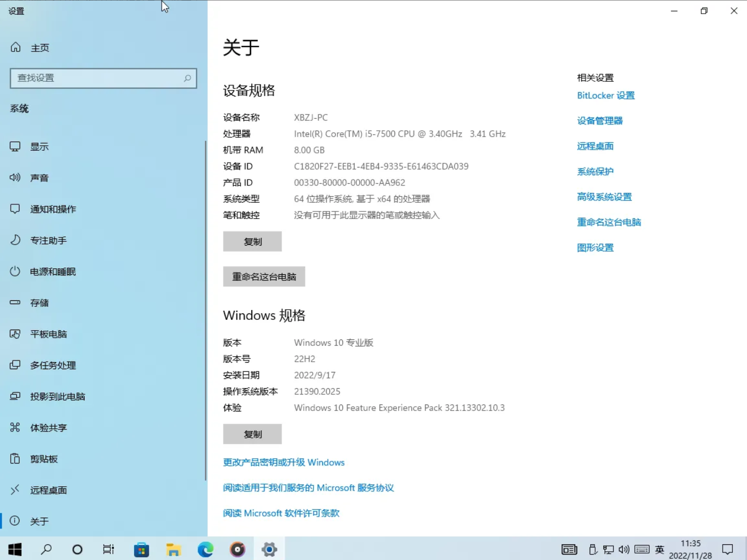
Task: Open File Explorer from taskbar
Action: click(173, 549)
